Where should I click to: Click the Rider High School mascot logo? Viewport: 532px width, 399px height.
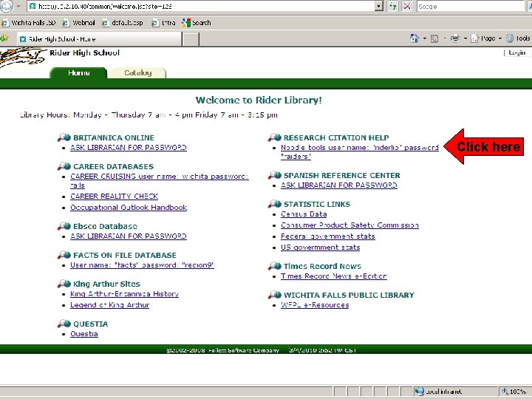pos(22,57)
